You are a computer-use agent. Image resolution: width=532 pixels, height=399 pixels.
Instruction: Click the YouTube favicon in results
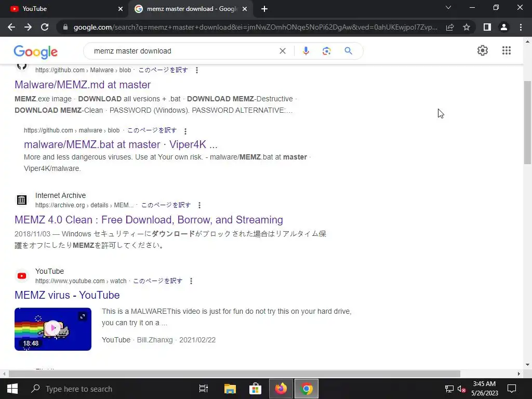pyautogui.click(x=22, y=276)
